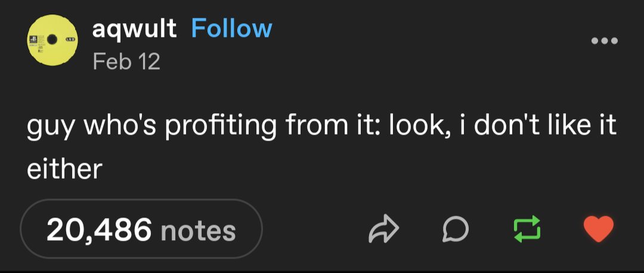The image size is (644, 273).
Task: View the aqwult profile picture thumbnail
Action: [52, 41]
